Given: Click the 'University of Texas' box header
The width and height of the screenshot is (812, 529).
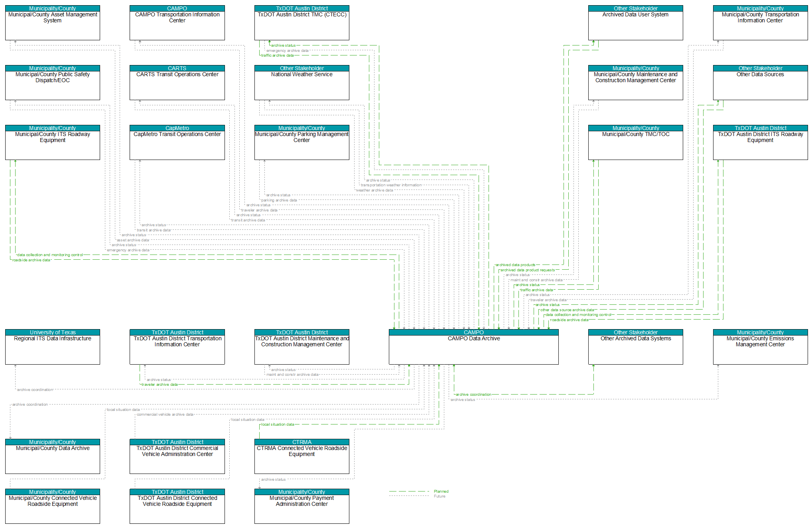Looking at the screenshot, I should pos(53,332).
